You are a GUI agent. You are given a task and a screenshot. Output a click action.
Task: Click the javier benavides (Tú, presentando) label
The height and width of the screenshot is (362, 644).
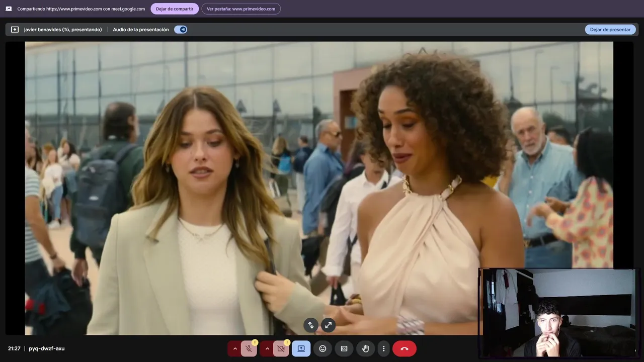[x=63, y=30]
